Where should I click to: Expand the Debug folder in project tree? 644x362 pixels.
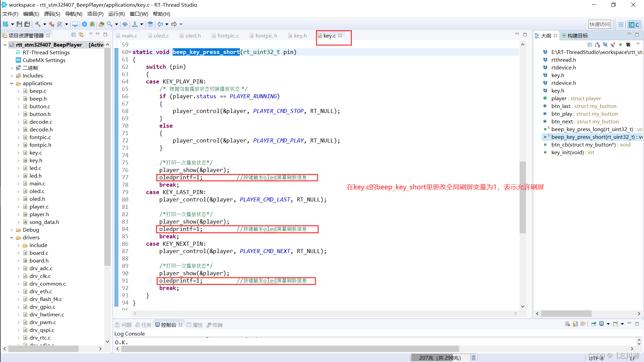12,230
